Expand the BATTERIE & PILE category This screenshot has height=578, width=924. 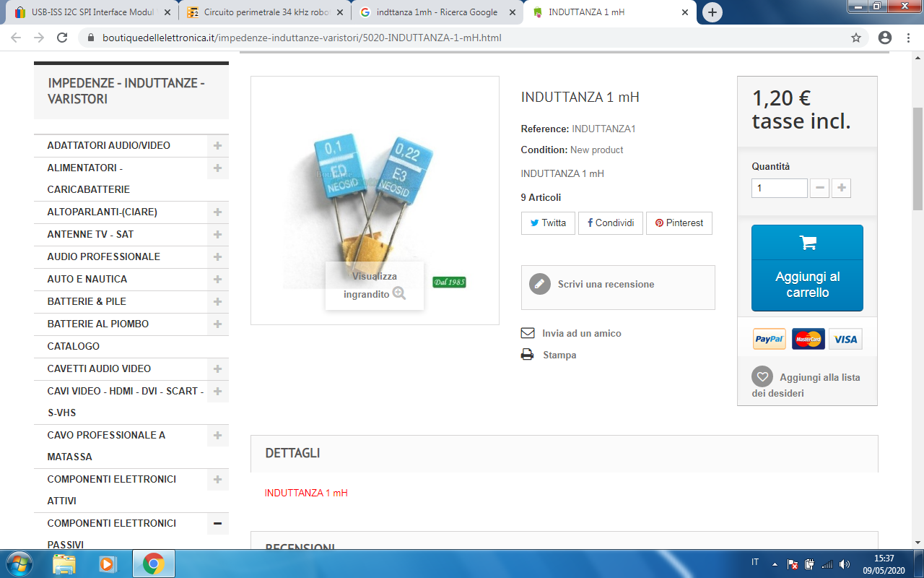click(217, 301)
